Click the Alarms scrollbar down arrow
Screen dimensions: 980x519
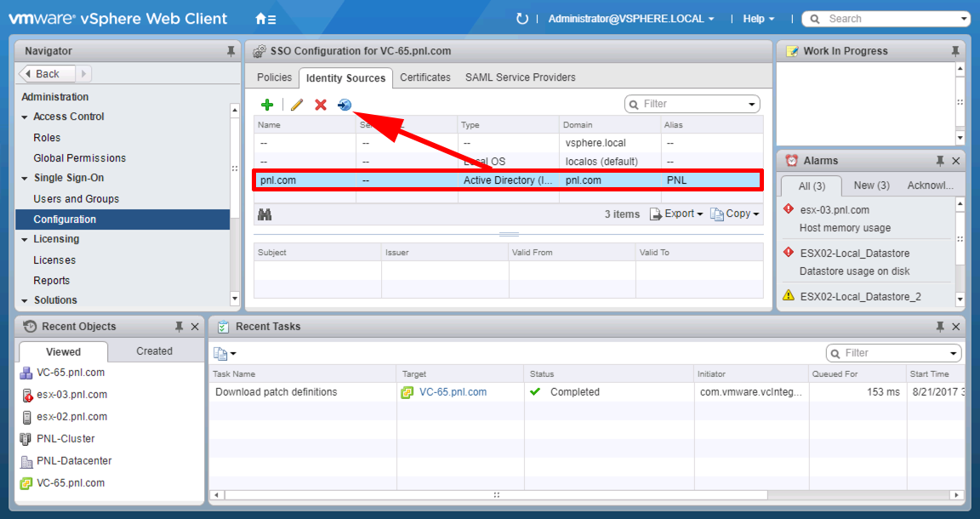[x=960, y=299]
